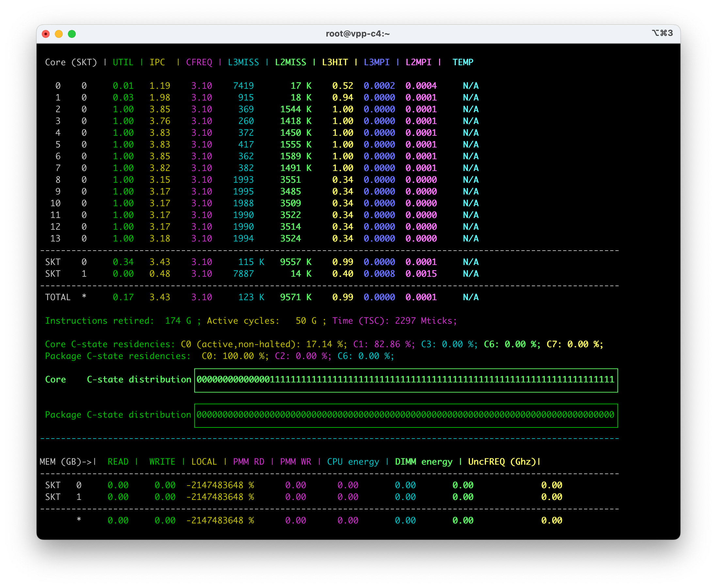Click the Package C-state distribution bar
Viewport: 717px width, 588px height.
(406, 416)
